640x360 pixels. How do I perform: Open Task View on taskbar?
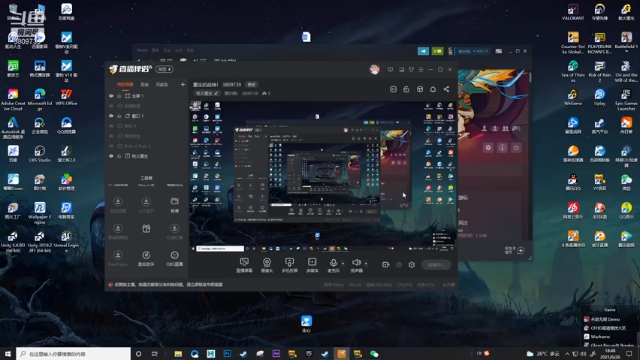point(154,353)
